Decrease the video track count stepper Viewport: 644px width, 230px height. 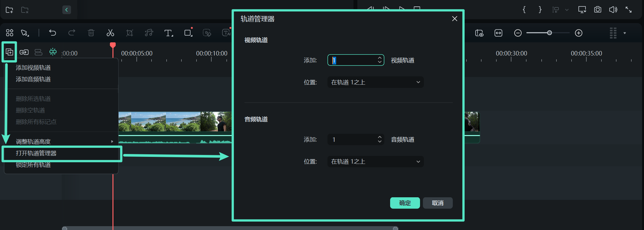(x=380, y=62)
